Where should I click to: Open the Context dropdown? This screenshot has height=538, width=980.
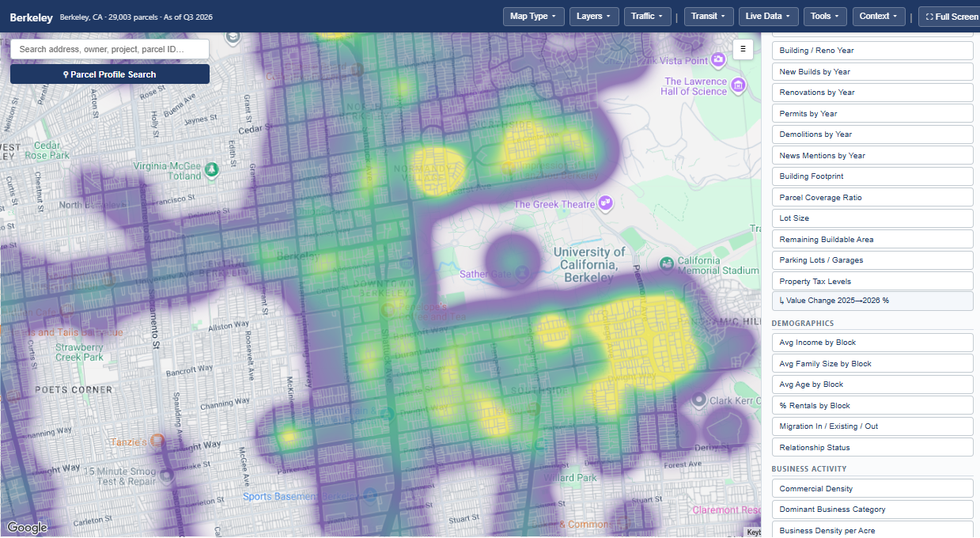tap(880, 16)
